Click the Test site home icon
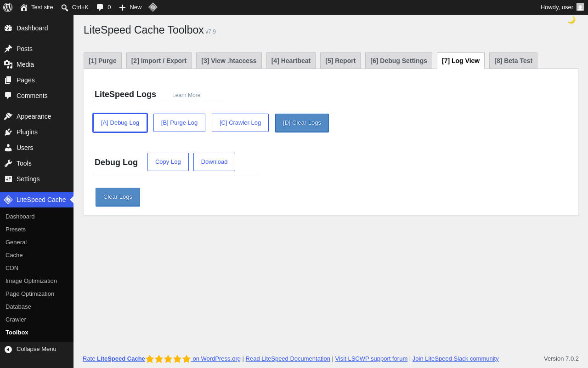The image size is (588, 368). (x=24, y=7)
